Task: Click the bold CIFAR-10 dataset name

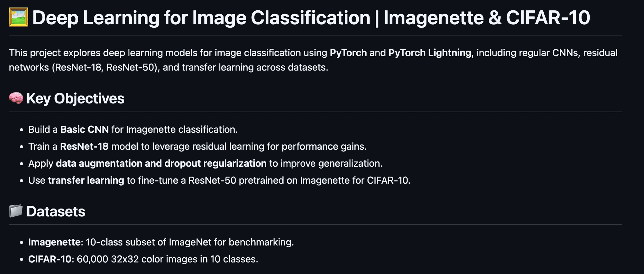Action: [x=50, y=259]
